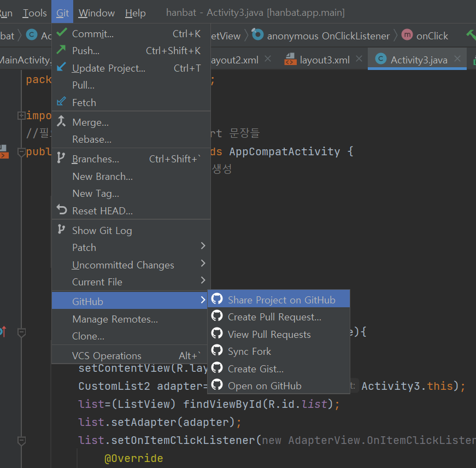Click the Merge icon in Git menu

click(x=61, y=121)
